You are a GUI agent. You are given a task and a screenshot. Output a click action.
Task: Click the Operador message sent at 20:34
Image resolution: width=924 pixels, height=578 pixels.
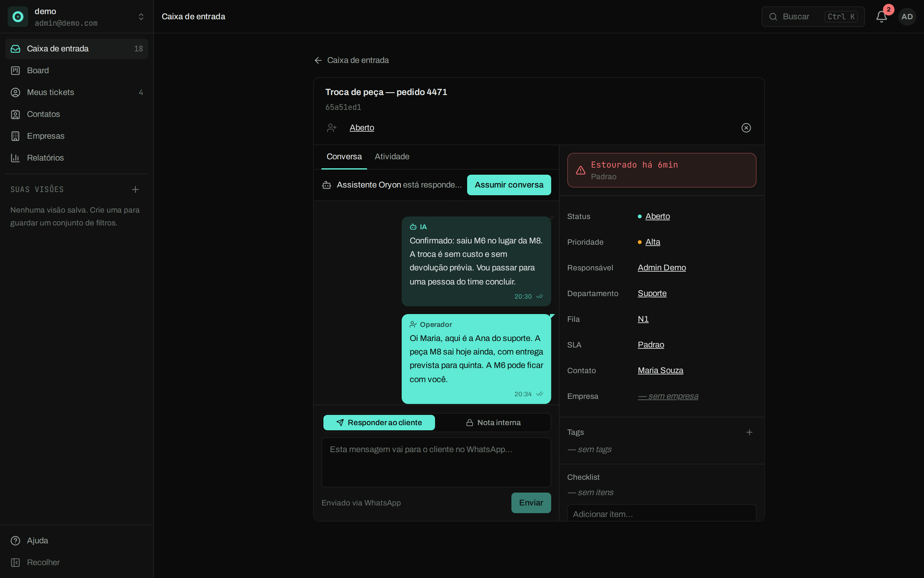pyautogui.click(x=476, y=359)
